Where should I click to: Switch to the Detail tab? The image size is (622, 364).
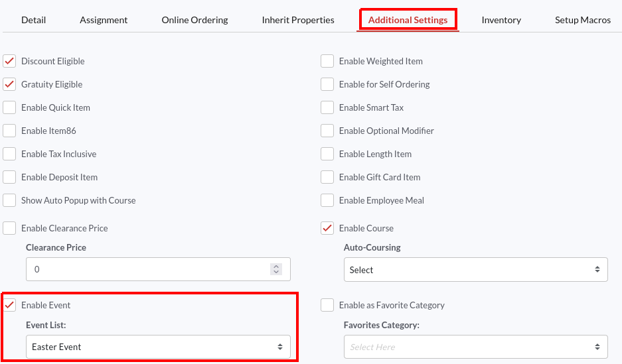[33, 20]
